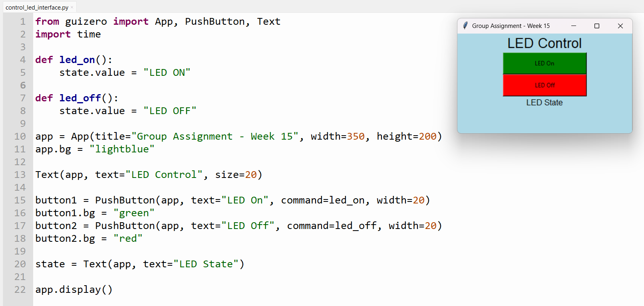
Task: Click the "LED Control" string on line 13
Action: 164,175
